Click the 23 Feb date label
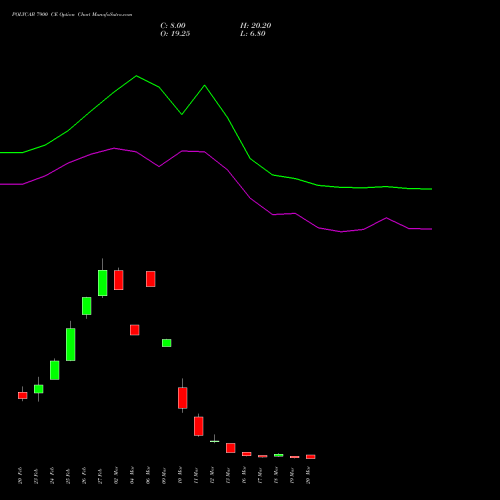This screenshot has height=500, width=500. point(36,476)
